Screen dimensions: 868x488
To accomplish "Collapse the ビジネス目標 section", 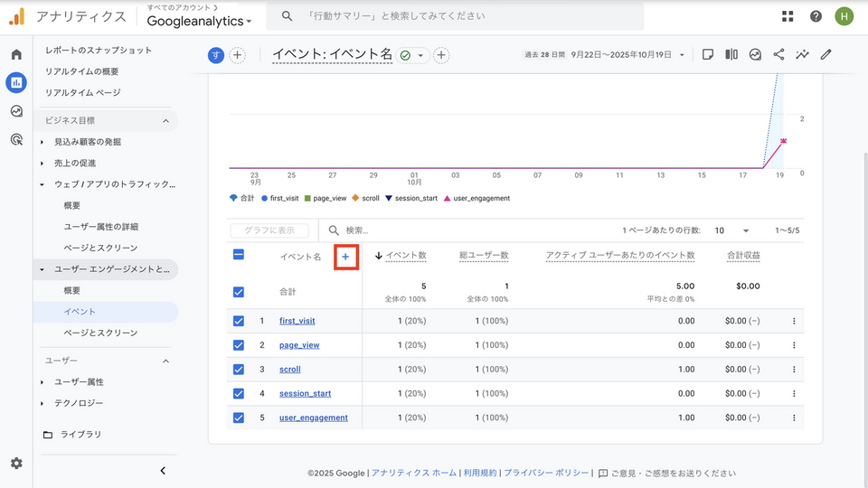I will (x=165, y=120).
